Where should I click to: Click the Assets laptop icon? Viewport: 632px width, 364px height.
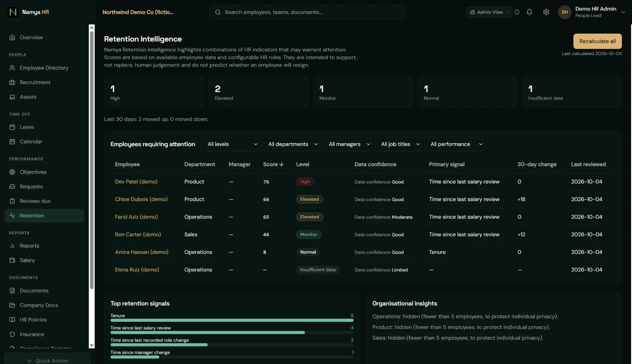(x=12, y=97)
